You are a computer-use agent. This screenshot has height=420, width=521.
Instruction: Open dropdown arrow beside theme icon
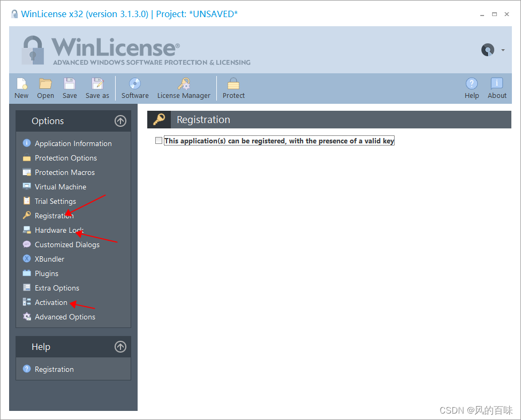tap(503, 50)
